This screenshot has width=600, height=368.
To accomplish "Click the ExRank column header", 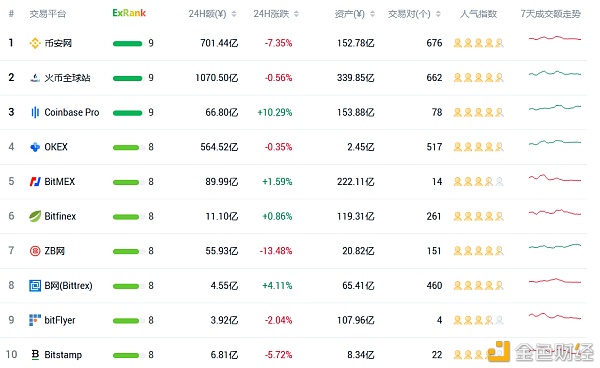I will (x=129, y=13).
